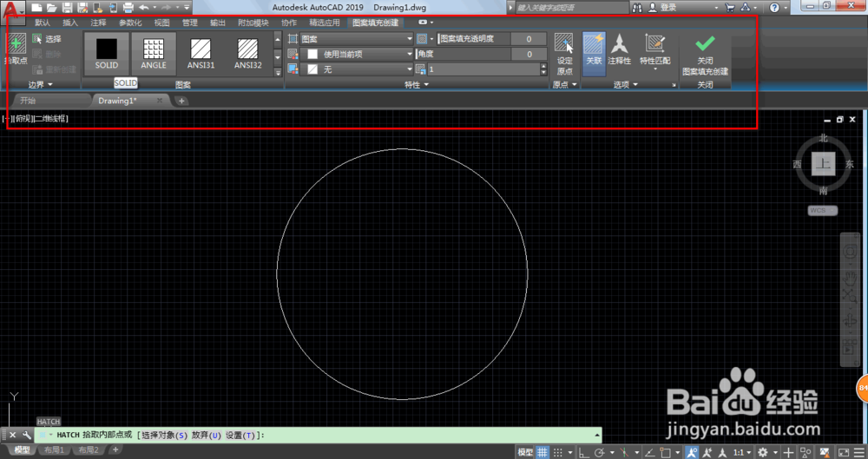Expand the 原点 panel dropdown

tap(565, 85)
